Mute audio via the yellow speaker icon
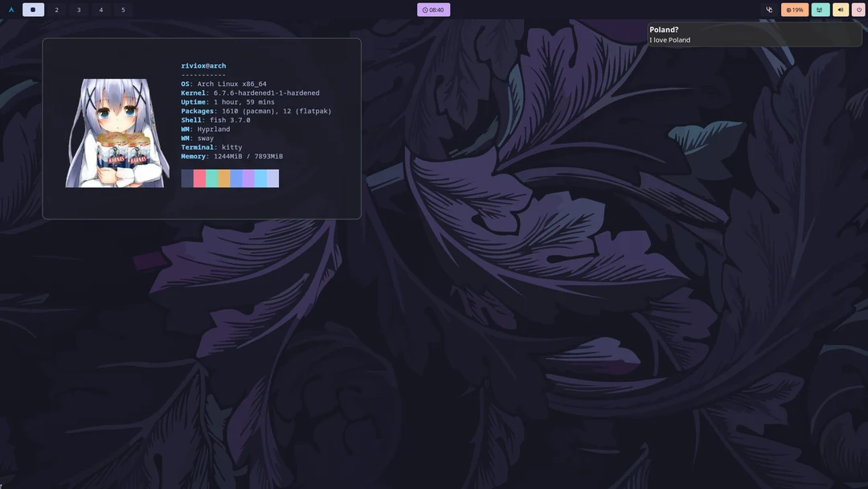Image resolution: width=868 pixels, height=489 pixels. click(840, 10)
